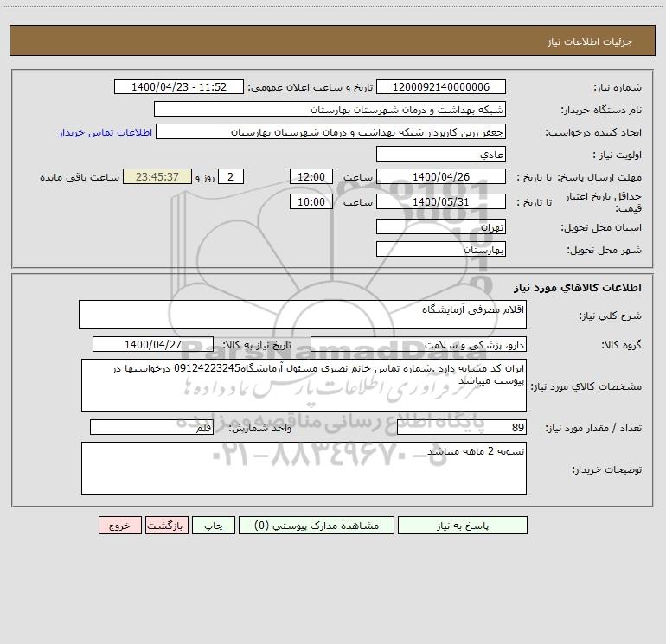Click the unit field showing قلم
This screenshot has width=666, height=644.
tap(151, 427)
